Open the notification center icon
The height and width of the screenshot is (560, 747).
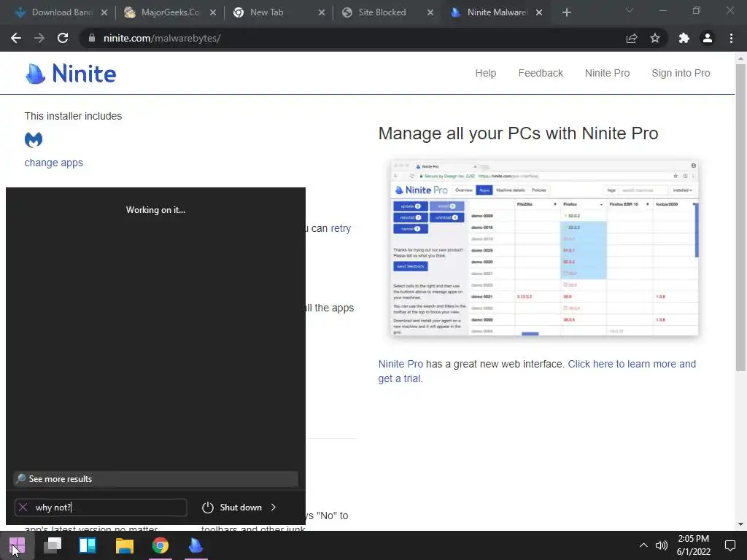click(x=730, y=545)
